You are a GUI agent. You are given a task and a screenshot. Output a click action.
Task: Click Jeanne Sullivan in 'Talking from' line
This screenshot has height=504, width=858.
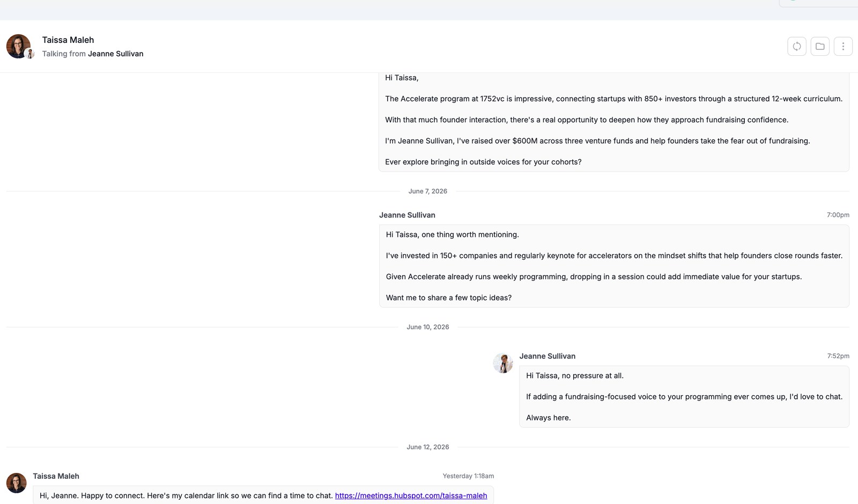coord(116,54)
